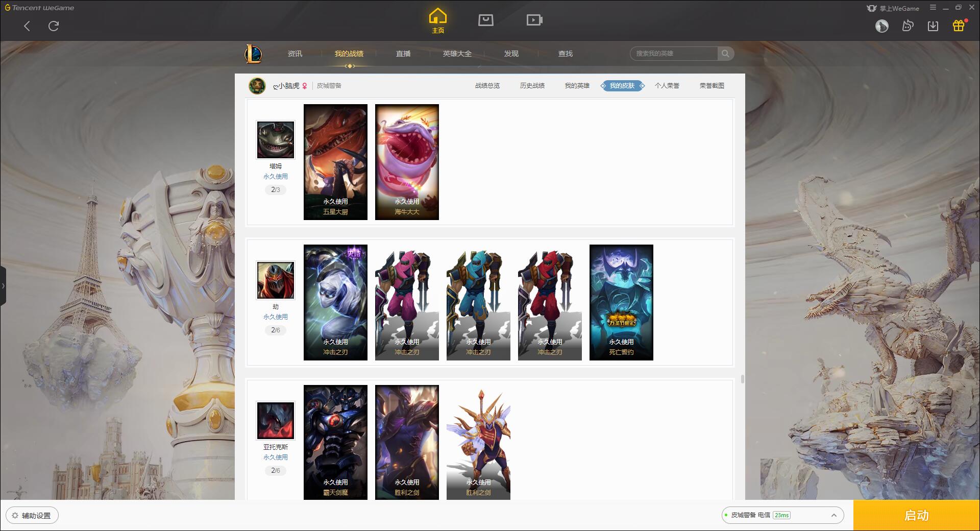Viewport: 980px width, 531px height.
Task: Click the magnifier search button
Action: pyautogui.click(x=725, y=54)
